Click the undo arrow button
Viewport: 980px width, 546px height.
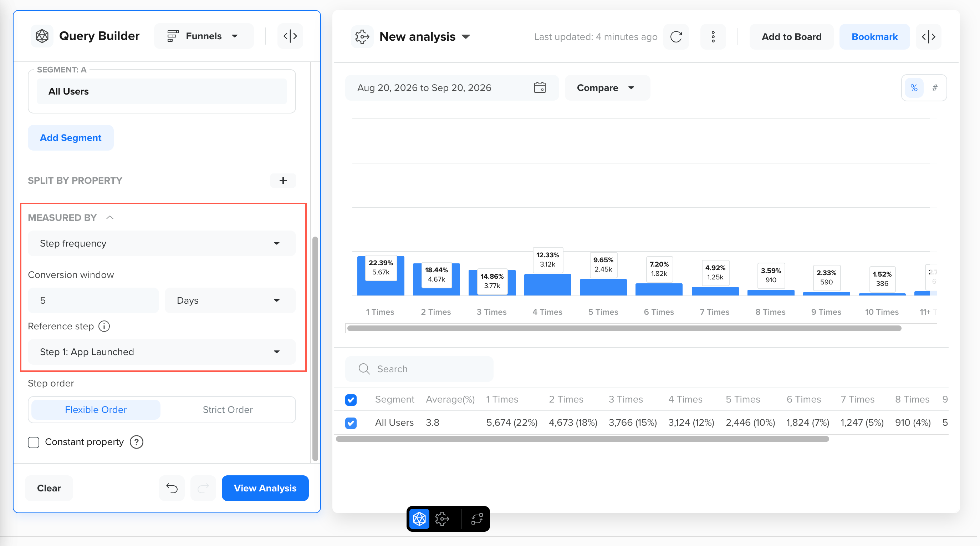(172, 488)
